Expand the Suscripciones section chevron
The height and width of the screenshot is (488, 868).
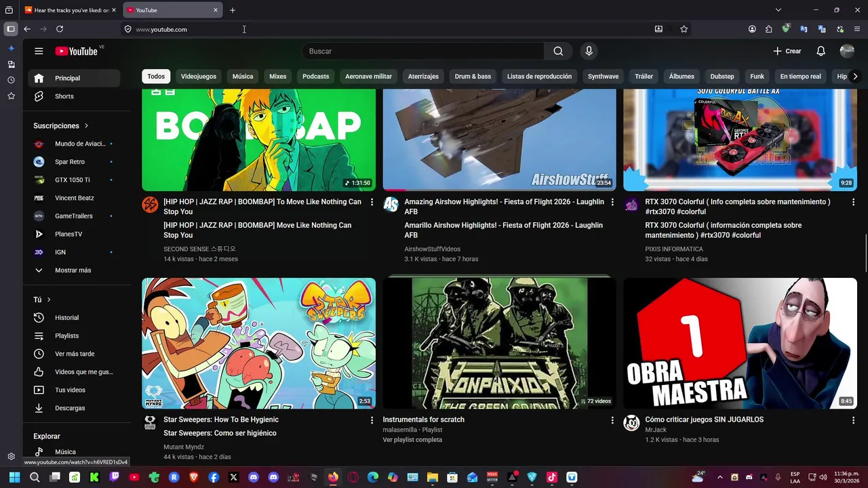pos(86,125)
